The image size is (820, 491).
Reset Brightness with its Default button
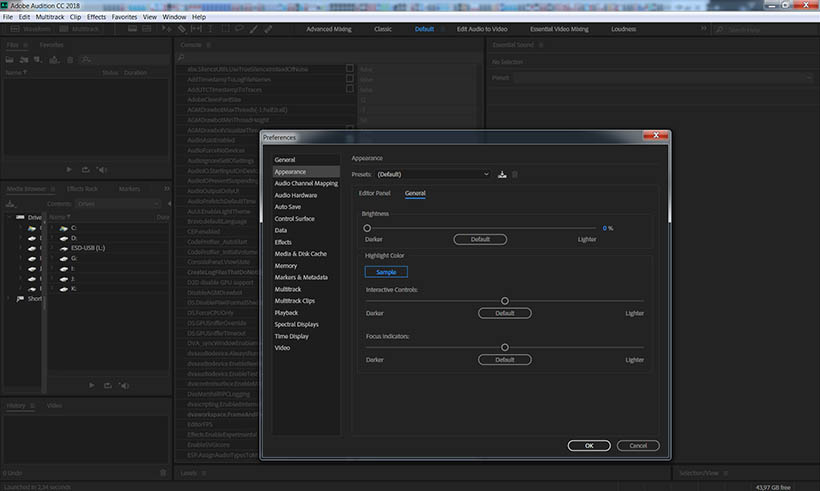[x=480, y=239]
